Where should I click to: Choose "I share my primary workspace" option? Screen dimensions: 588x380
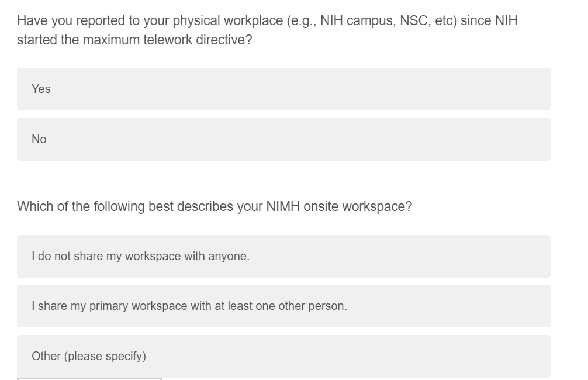283,306
